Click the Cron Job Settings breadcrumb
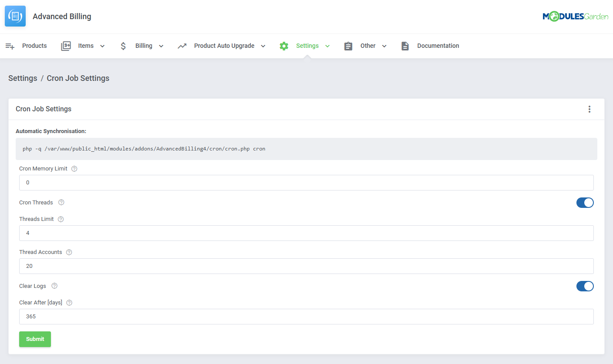The width and height of the screenshot is (613, 364). [x=78, y=78]
